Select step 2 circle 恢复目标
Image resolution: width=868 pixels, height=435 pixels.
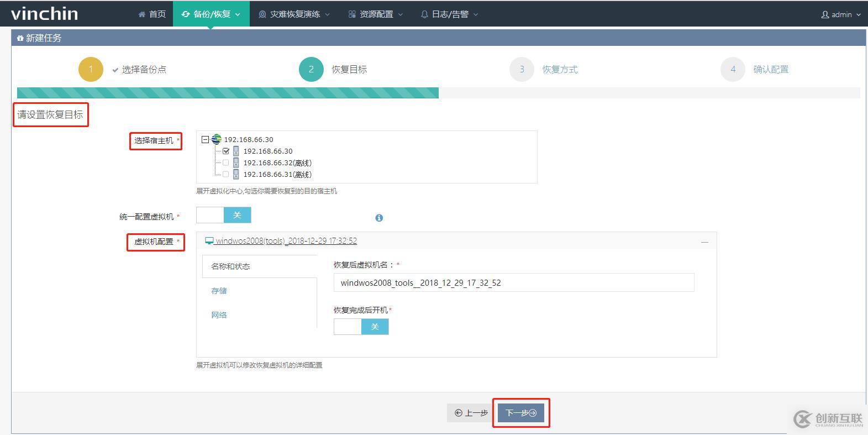(311, 69)
